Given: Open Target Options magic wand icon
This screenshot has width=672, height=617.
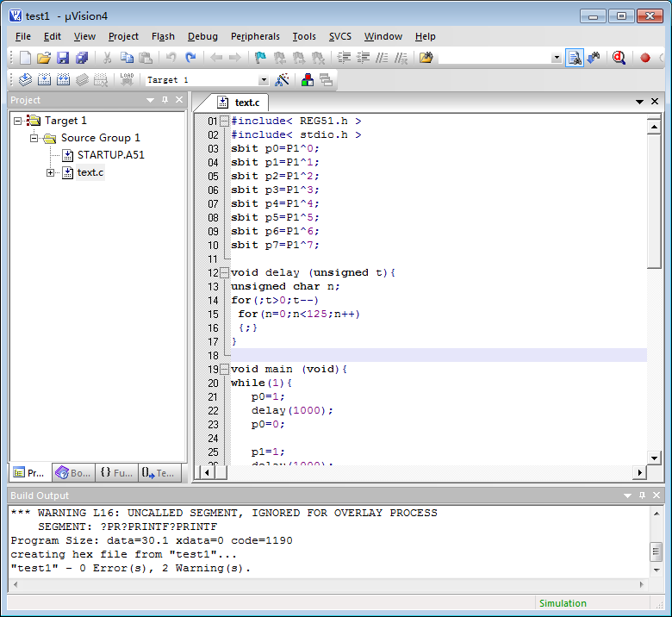Looking at the screenshot, I should 282,80.
